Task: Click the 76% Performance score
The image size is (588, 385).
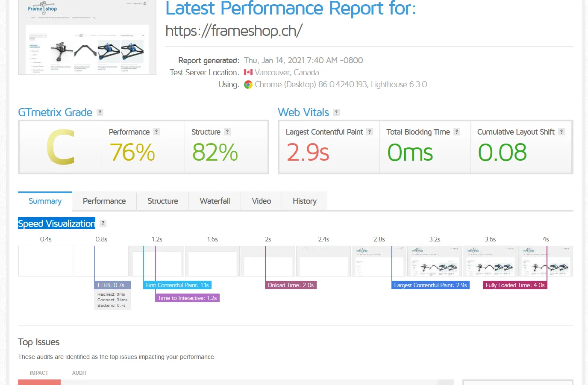Action: 132,153
